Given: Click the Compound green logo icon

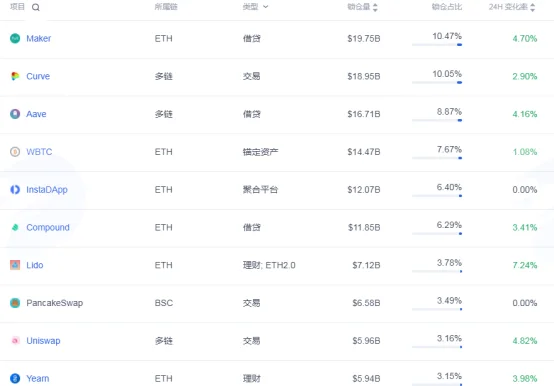Looking at the screenshot, I should (x=15, y=227).
